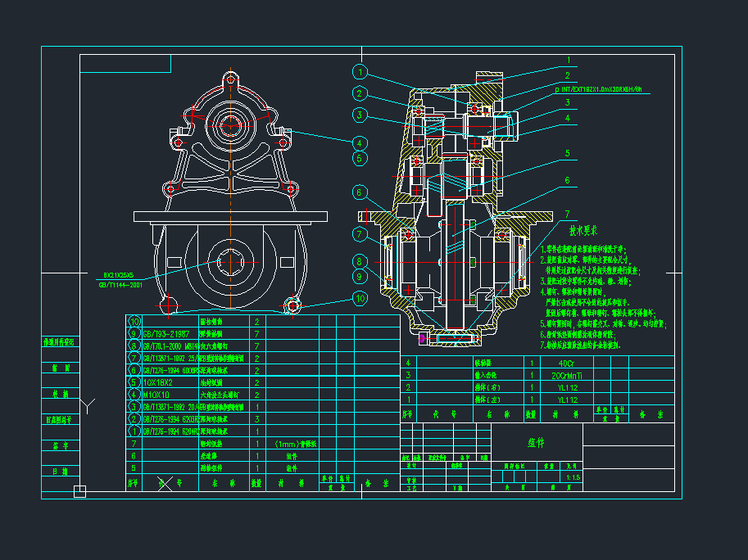The image size is (748, 560).
Task: Click the small square at frame corner
Action: pyautogui.click(x=79, y=491)
